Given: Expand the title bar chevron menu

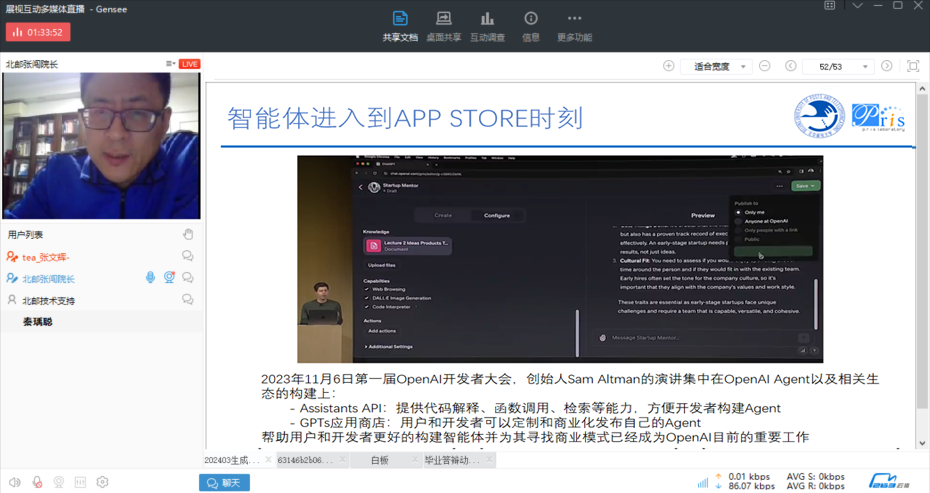Looking at the screenshot, I should (x=857, y=5).
